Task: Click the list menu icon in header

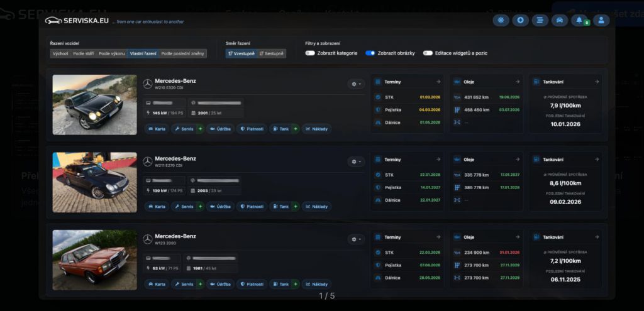Action: (540, 21)
